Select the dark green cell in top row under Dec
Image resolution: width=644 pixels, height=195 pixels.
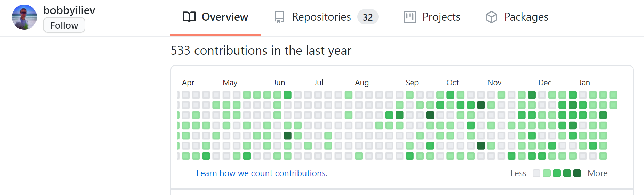coord(532,95)
